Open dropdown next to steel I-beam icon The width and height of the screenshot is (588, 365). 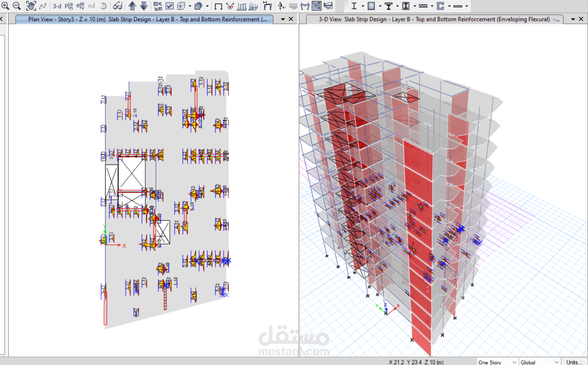[x=363, y=6]
